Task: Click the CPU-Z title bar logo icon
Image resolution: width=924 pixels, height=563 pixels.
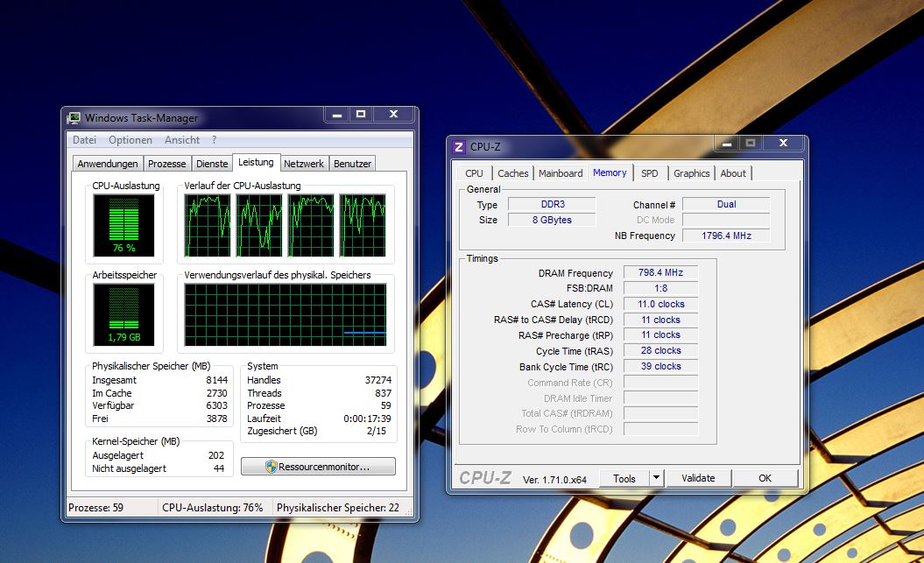Action: click(x=458, y=146)
